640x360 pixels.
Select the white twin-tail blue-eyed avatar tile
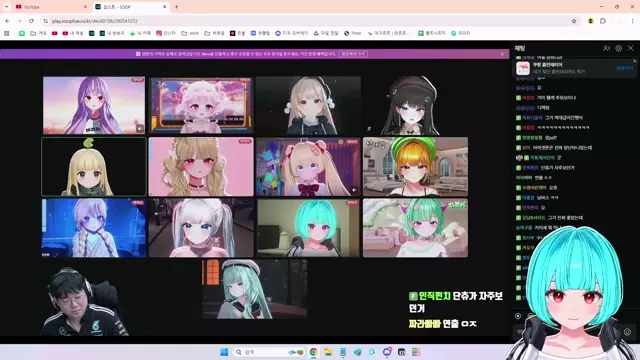[201, 228]
